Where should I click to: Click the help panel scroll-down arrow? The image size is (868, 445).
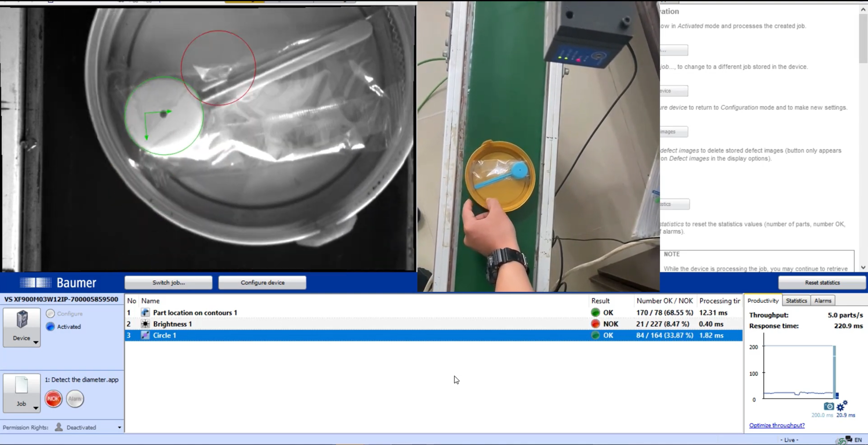(863, 267)
